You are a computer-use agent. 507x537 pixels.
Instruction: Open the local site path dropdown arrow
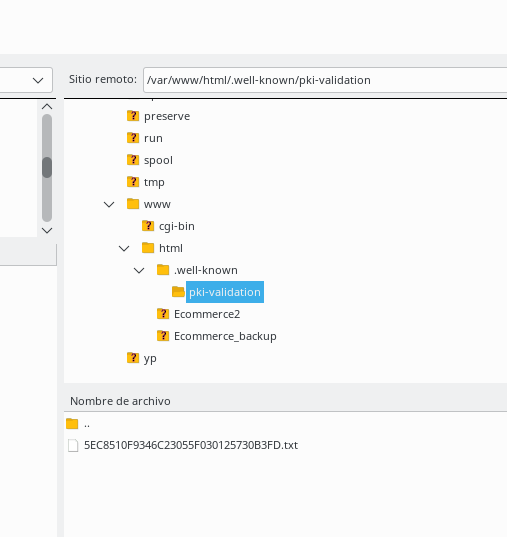click(38, 80)
